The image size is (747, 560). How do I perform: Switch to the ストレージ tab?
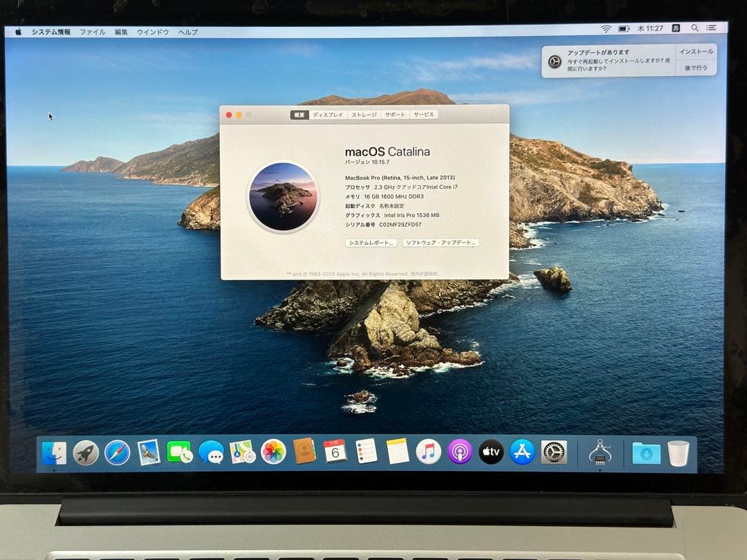pyautogui.click(x=365, y=115)
